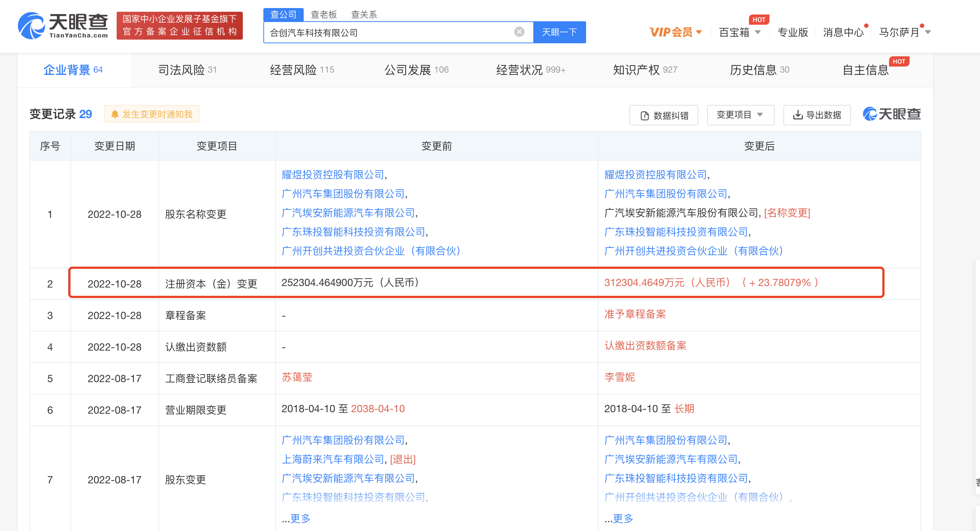Open 广州开创共进投资合伙企业 link in row 1 变更后

[x=694, y=251]
